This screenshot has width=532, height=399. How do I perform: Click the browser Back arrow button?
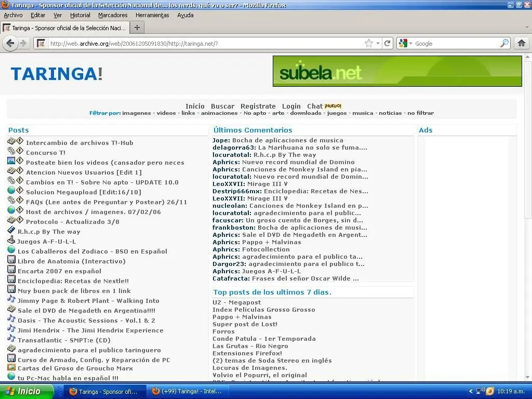point(10,44)
